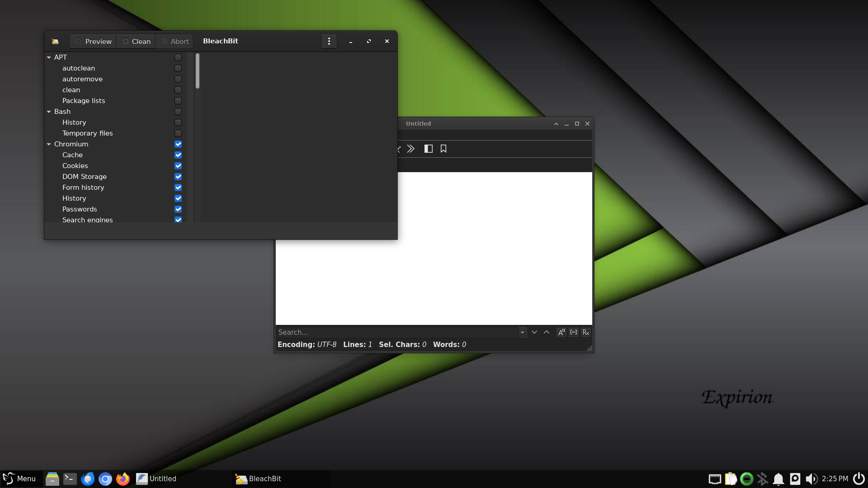
Task: Select the Temporary files row
Action: coord(116,133)
